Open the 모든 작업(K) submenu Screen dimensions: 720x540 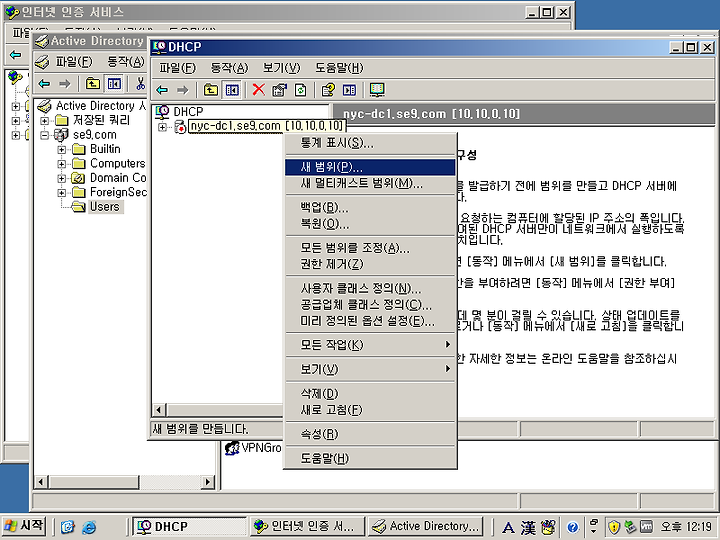coord(370,345)
